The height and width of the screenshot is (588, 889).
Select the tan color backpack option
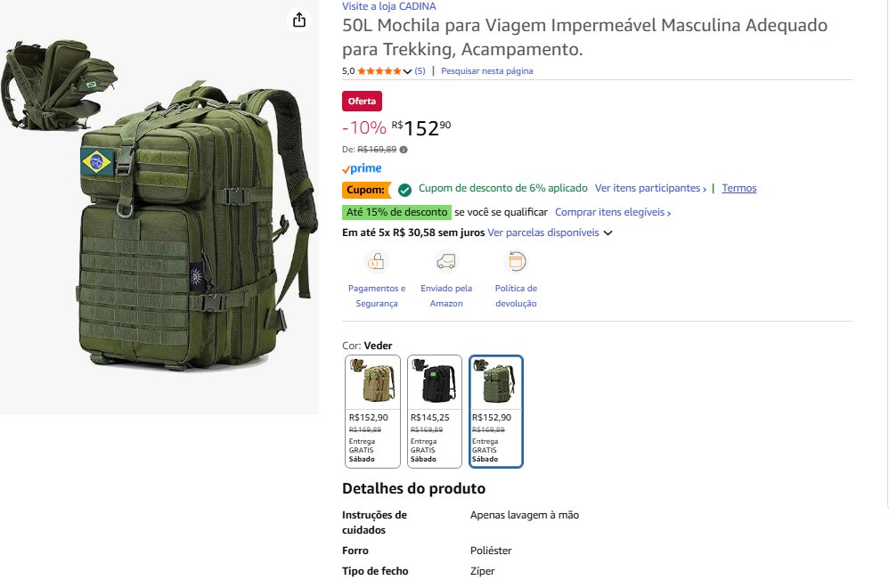tap(372, 411)
